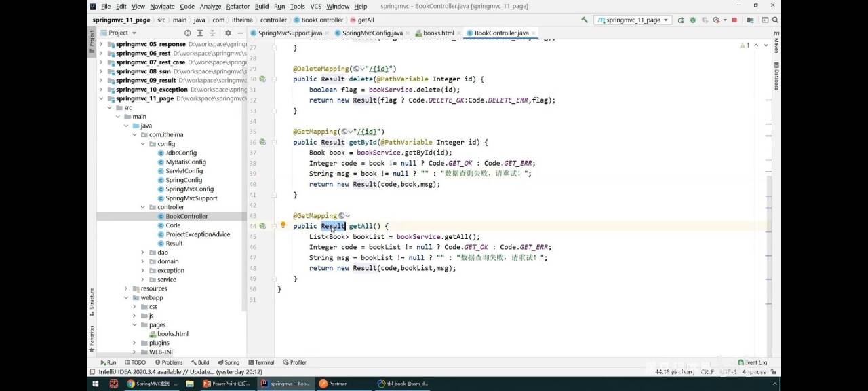Click Chrome SpringMVC window in taskbar

(x=152, y=384)
